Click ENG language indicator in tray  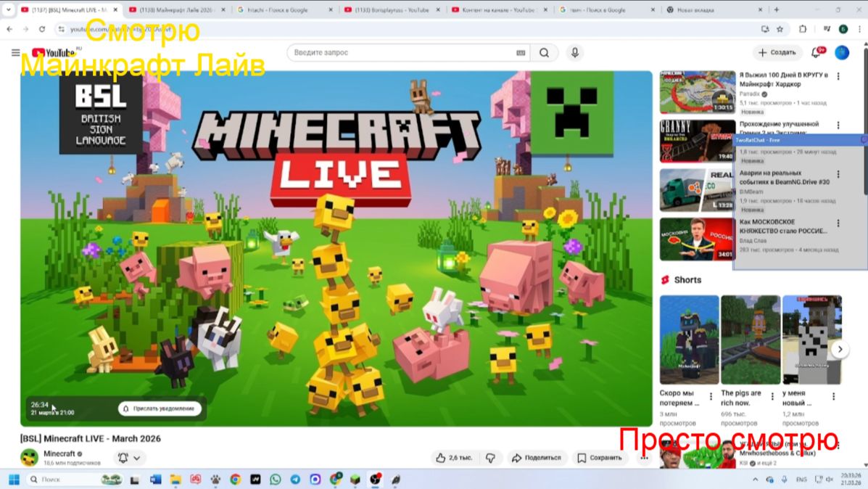pos(801,480)
